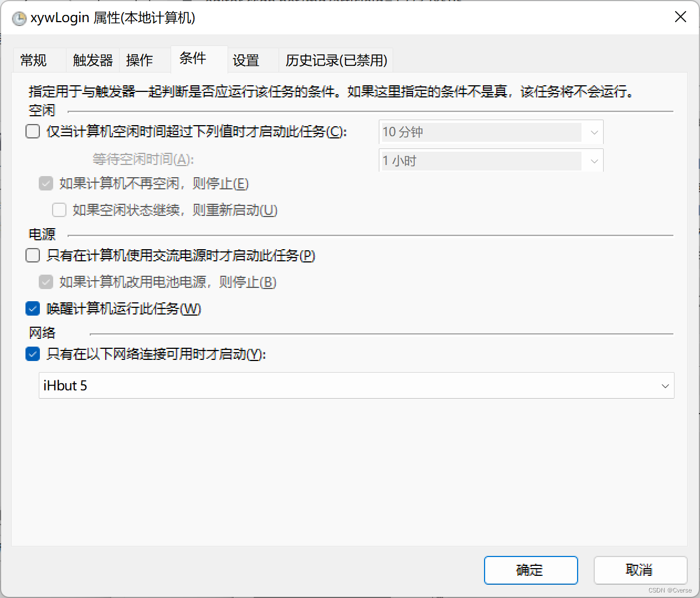Click the clock icon in the title bar

click(19, 18)
